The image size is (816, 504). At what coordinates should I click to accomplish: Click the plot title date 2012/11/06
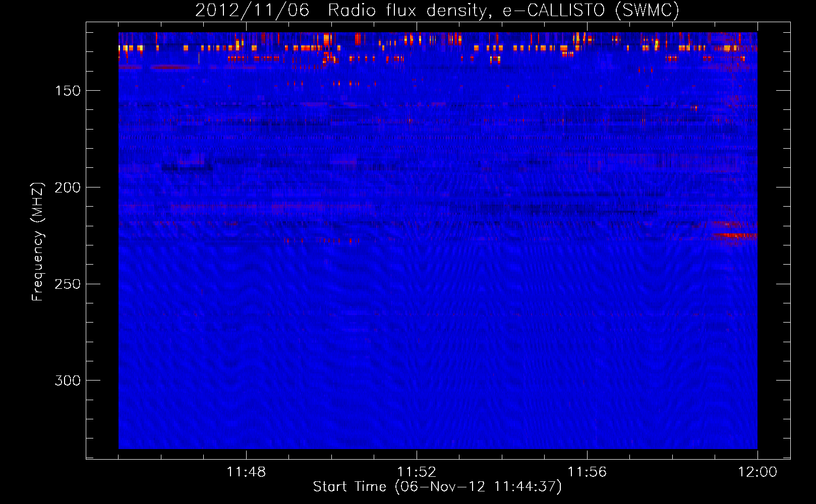(x=252, y=11)
